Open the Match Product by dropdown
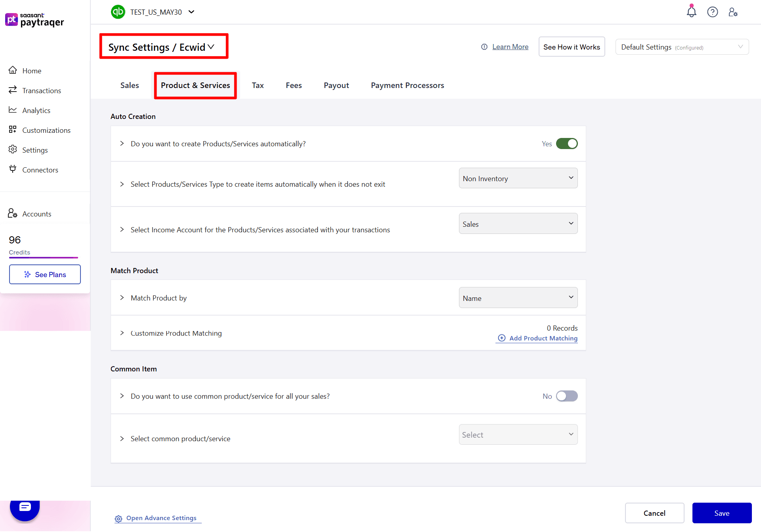This screenshot has height=532, width=761. pyautogui.click(x=518, y=297)
